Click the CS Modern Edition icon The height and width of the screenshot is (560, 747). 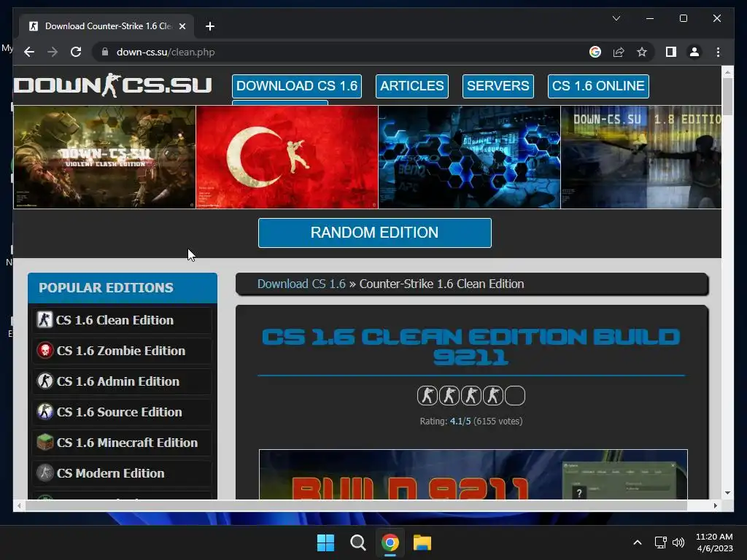44,472
